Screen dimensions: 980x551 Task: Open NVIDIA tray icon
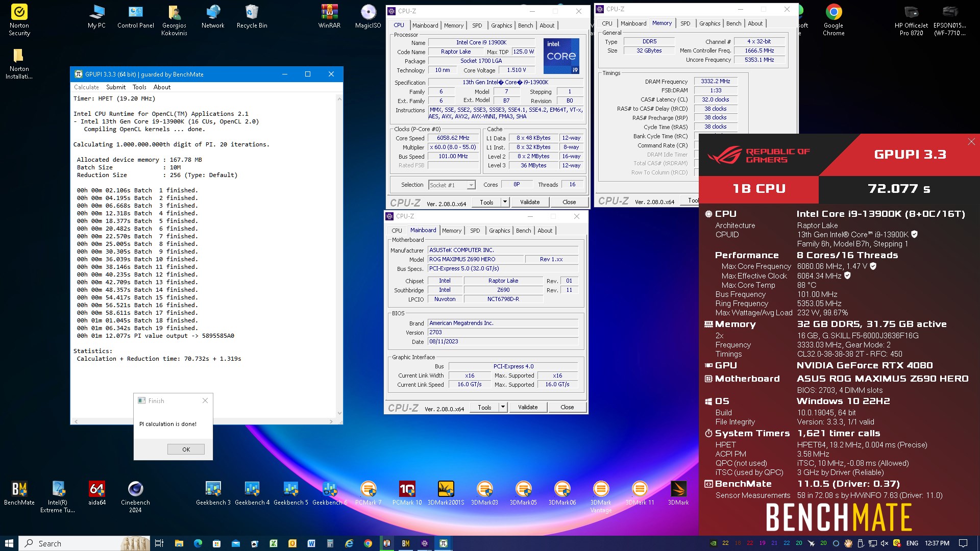coord(714,543)
